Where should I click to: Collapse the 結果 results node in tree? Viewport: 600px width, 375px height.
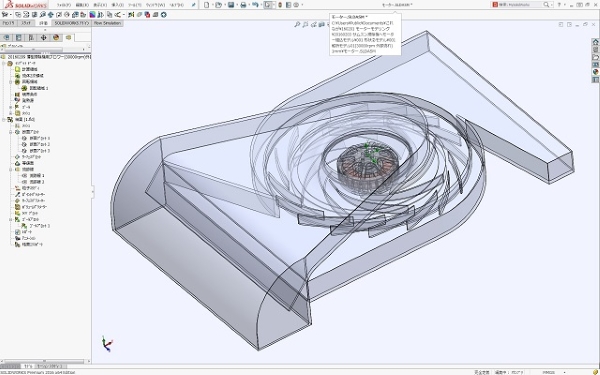tap(4, 120)
